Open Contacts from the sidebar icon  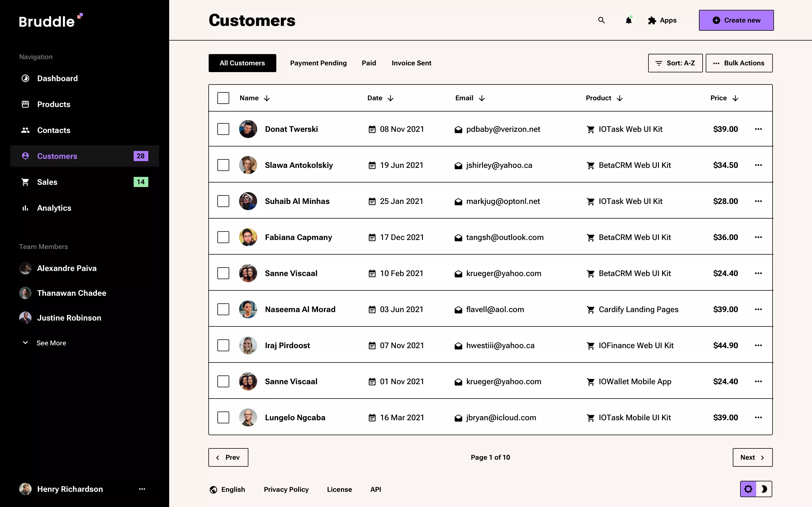[25, 130]
